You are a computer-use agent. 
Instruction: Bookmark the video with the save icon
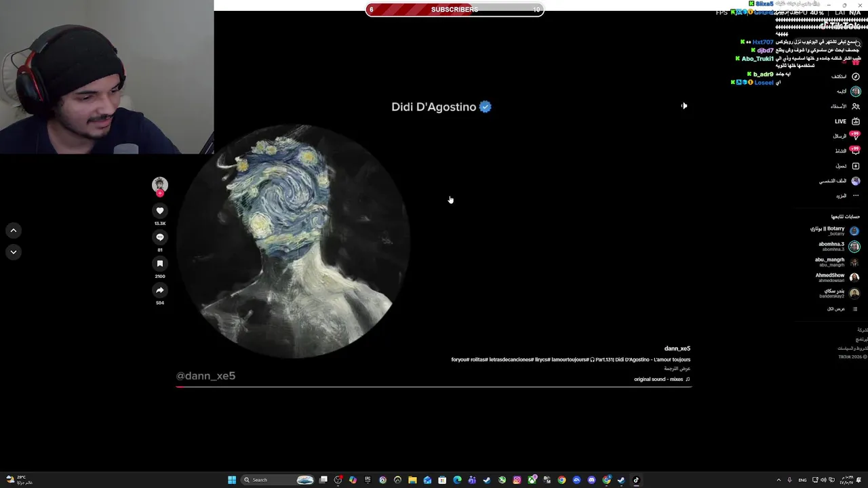pos(160,264)
